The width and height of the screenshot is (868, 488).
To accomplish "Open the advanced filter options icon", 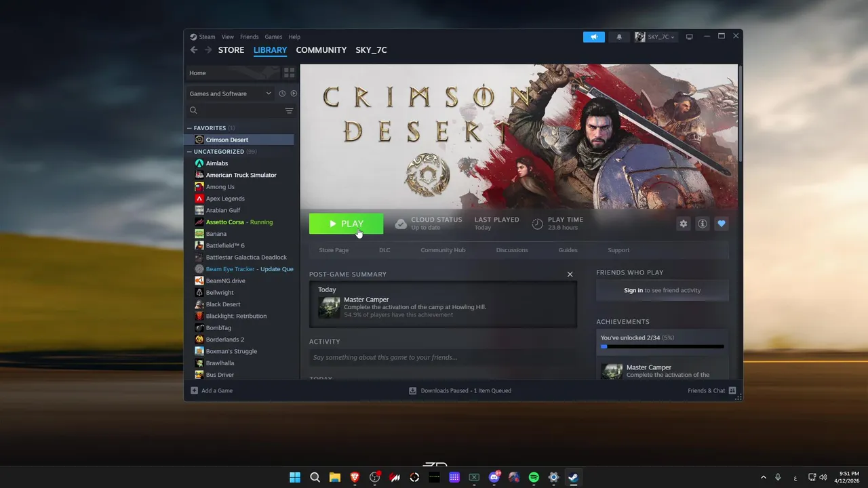I will tap(290, 110).
